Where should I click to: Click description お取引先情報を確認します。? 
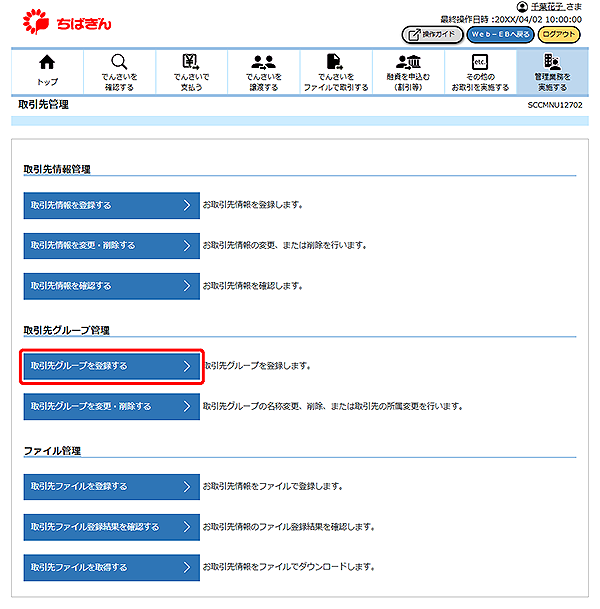[252, 286]
